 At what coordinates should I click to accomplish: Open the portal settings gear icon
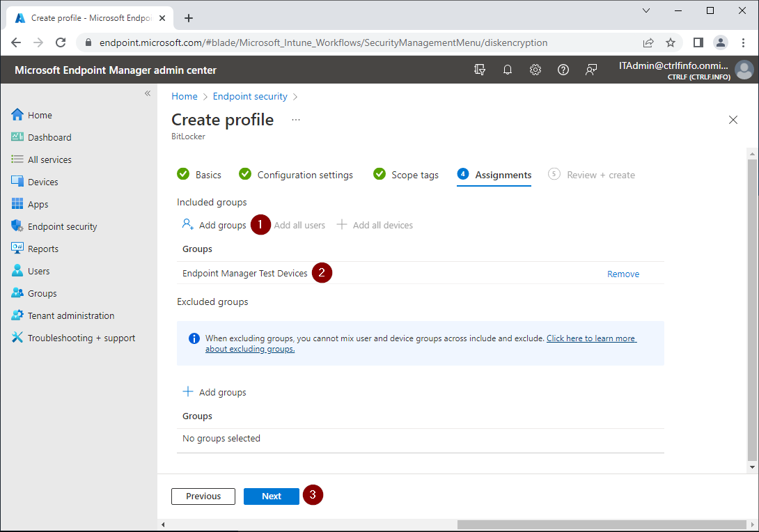point(535,69)
